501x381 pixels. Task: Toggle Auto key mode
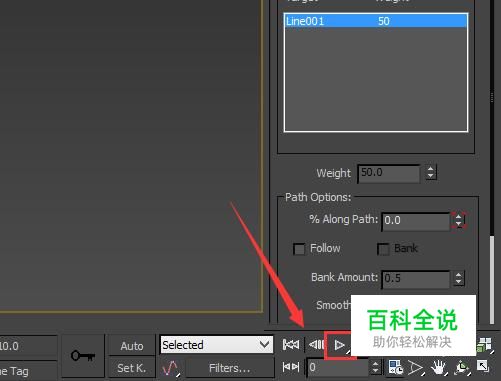132,346
